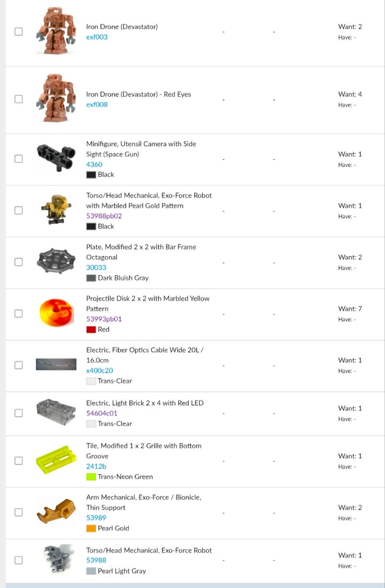
Task: Toggle checkbox for Pearl Gold Arm Mechanical
Action: point(18,512)
